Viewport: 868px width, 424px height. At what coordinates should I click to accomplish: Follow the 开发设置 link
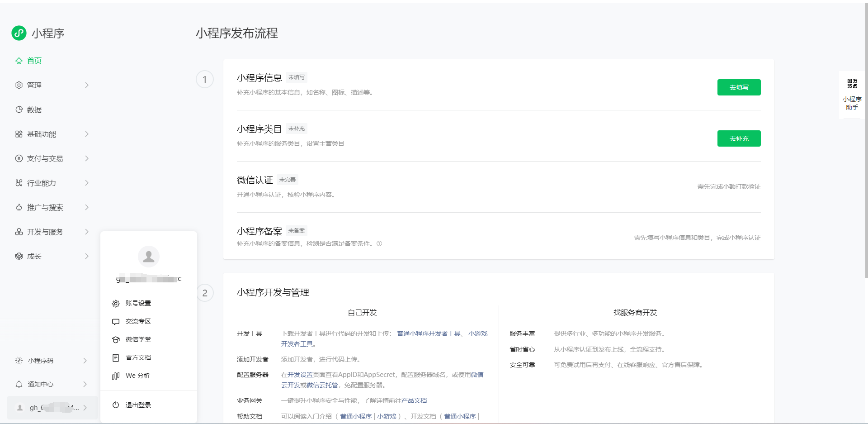tap(300, 375)
